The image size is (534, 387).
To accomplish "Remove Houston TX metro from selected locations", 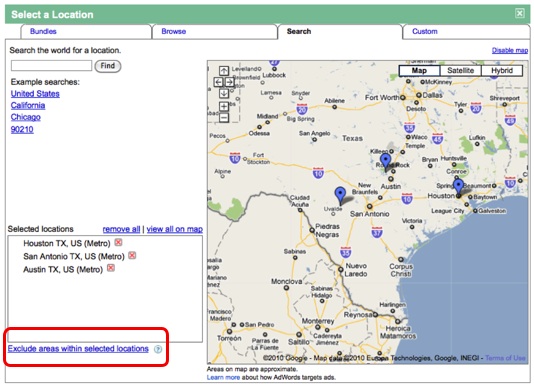I will click(x=118, y=243).
